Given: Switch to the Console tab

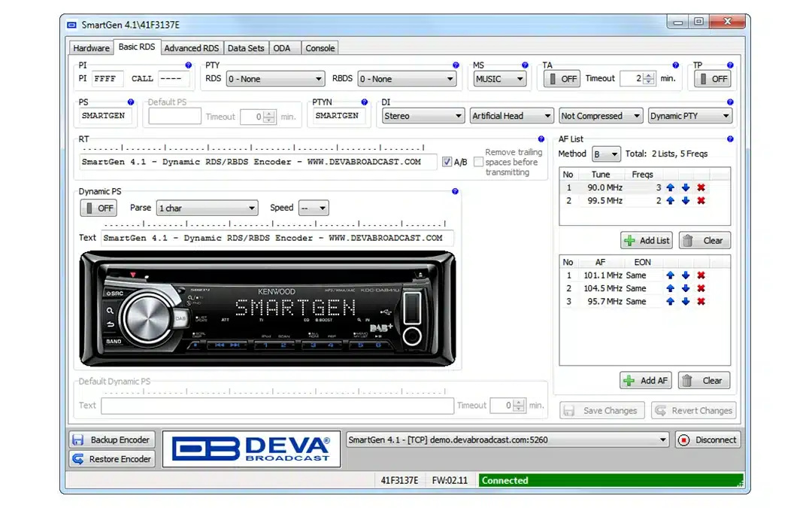Looking at the screenshot, I should pos(320,47).
